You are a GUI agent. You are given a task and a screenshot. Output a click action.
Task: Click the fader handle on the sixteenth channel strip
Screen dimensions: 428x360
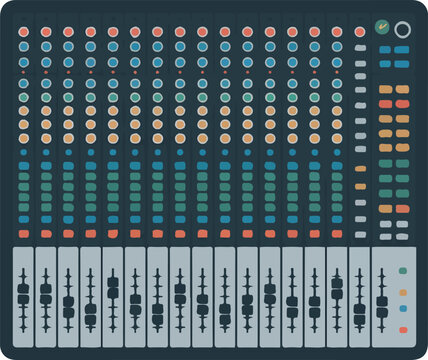360,313
